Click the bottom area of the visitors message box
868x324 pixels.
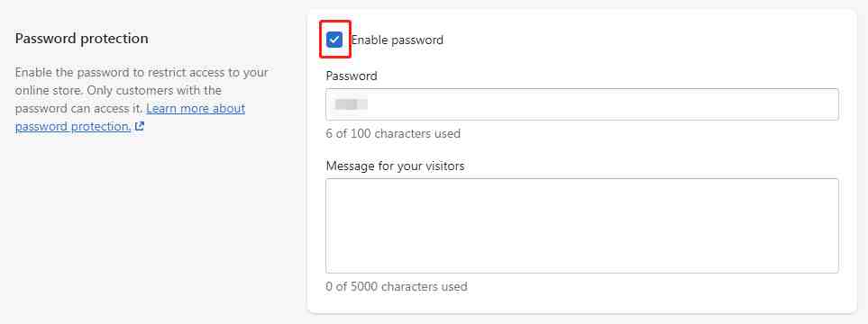582,263
